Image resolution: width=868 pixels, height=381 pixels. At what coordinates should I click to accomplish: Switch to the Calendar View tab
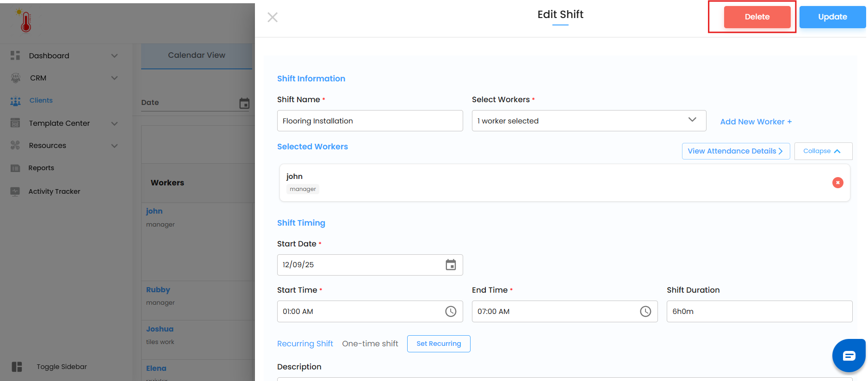[x=197, y=55]
